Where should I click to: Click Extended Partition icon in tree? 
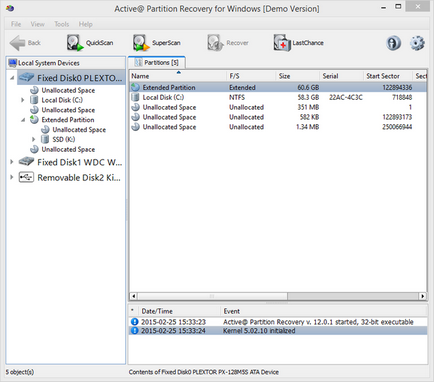(34, 119)
